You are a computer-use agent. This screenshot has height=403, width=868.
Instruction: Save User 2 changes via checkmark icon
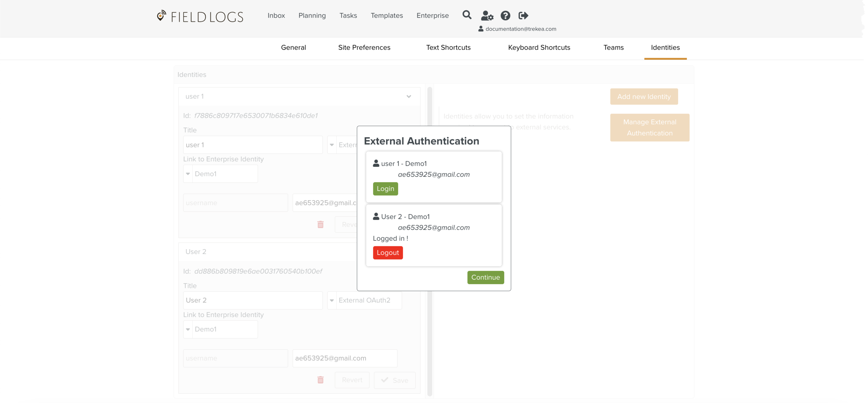coord(384,380)
